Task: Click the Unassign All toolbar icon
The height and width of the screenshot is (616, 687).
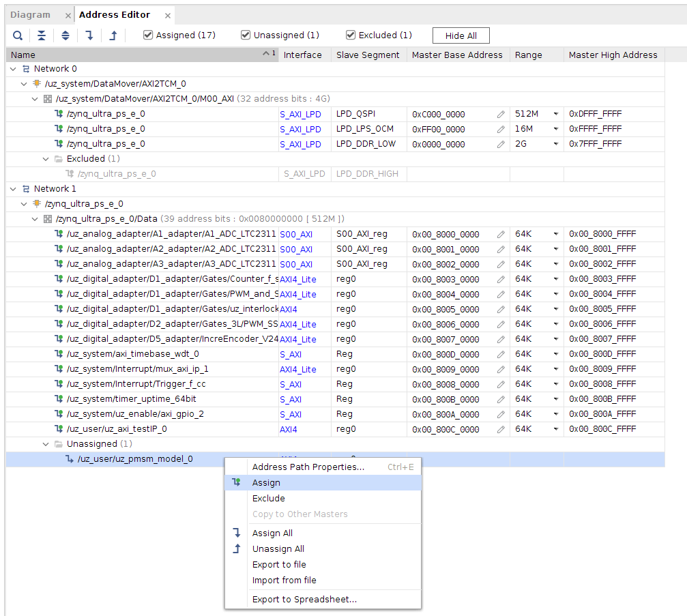Action: click(x=113, y=35)
